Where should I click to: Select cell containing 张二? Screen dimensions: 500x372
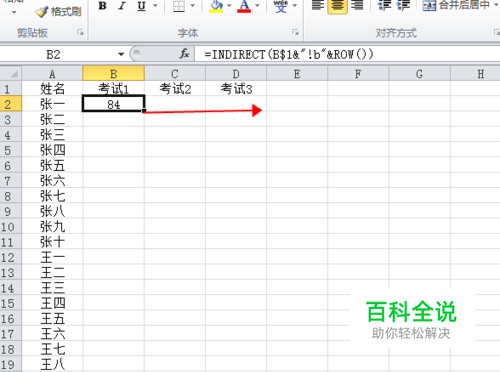[52, 120]
